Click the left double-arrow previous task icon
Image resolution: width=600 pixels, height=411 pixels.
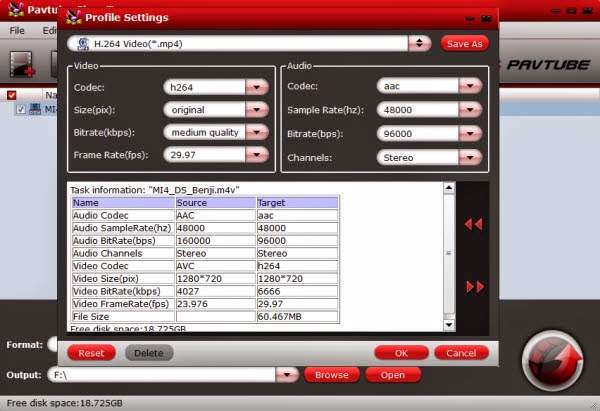tap(473, 224)
